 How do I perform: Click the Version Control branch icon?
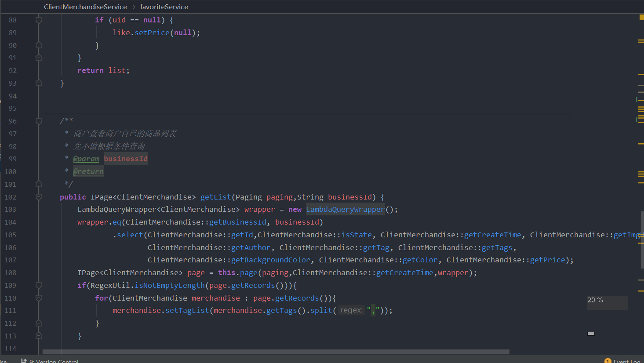click(x=24, y=361)
